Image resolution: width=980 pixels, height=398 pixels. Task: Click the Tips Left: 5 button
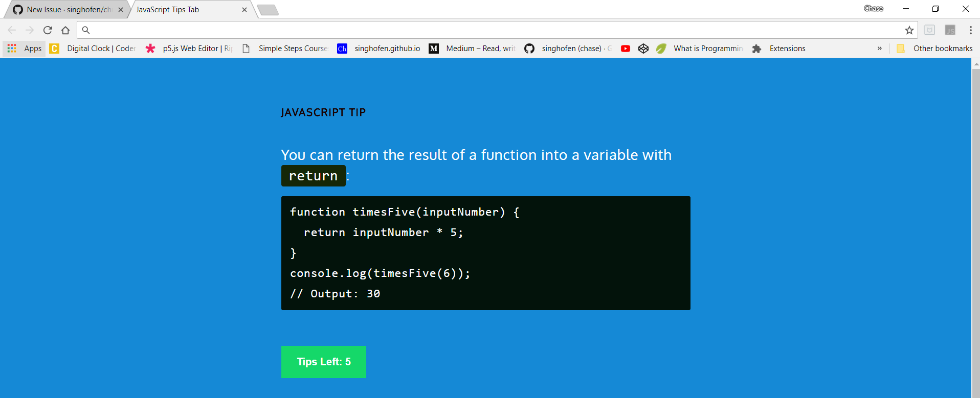tap(324, 362)
